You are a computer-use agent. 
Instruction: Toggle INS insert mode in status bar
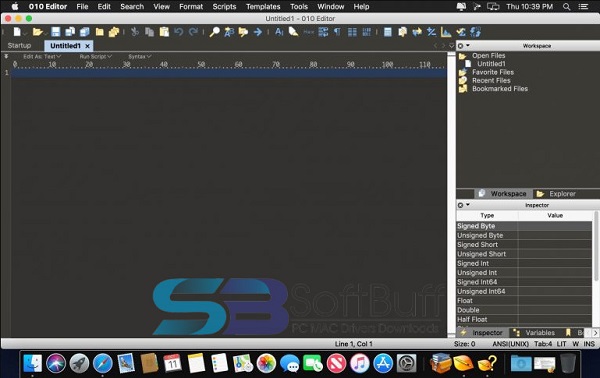589,344
